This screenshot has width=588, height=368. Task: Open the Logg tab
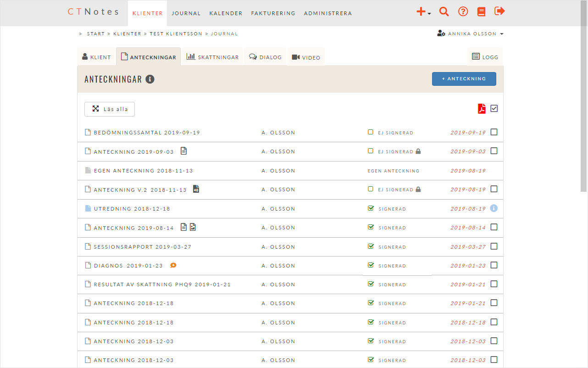485,57
